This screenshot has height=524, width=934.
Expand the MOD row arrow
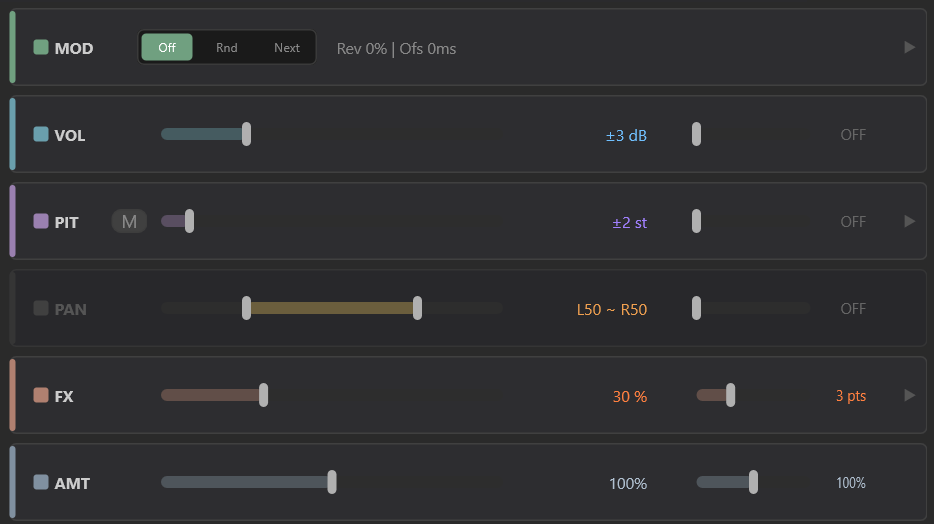(909, 47)
